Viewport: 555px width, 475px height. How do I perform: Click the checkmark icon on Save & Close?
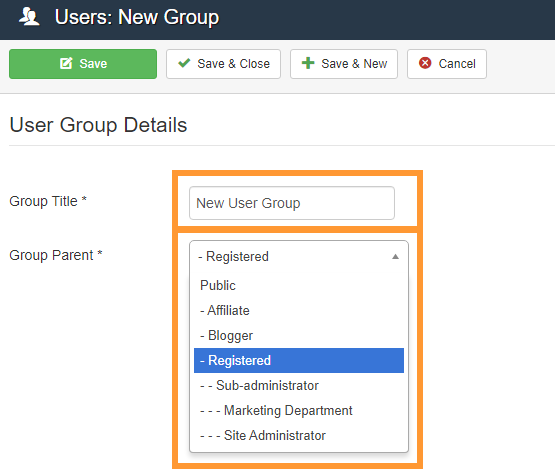[x=184, y=63]
